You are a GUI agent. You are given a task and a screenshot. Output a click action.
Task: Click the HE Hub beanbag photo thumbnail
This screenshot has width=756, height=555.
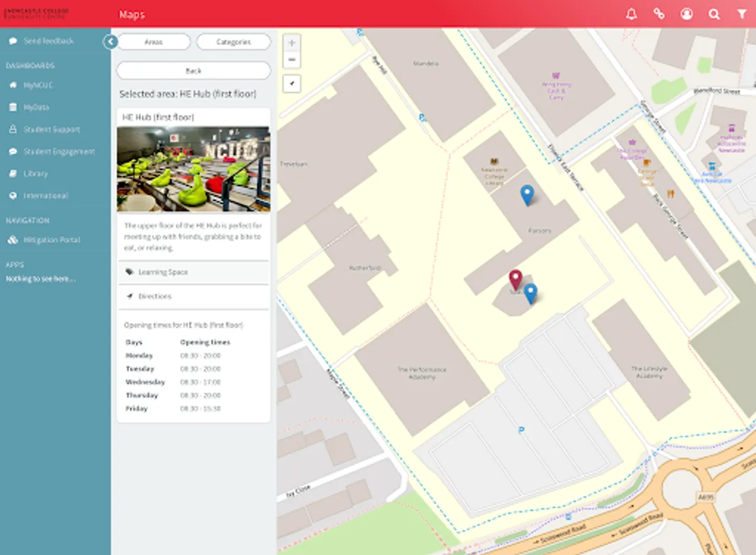point(194,167)
